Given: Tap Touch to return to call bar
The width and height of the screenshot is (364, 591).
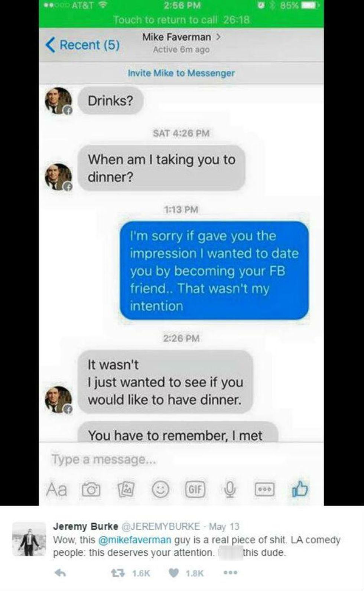Looking at the screenshot, I should [x=181, y=20].
